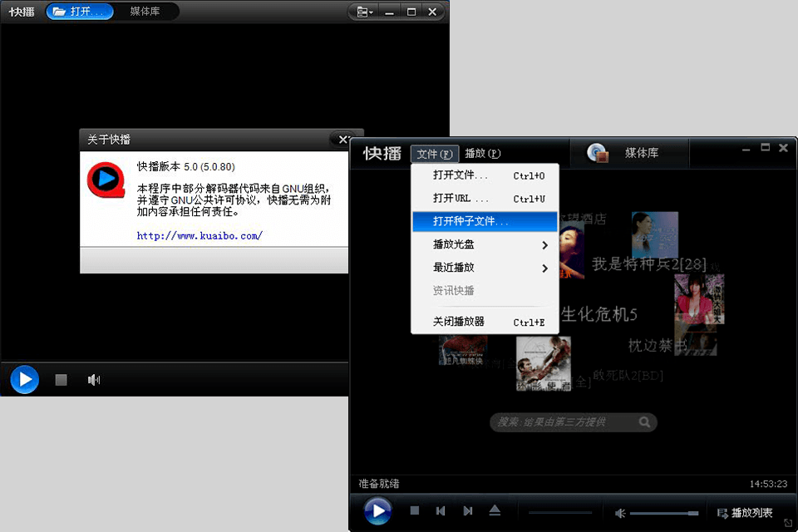This screenshot has width=798, height=532.
Task: Click the eject icon in right player
Action: pos(495,510)
